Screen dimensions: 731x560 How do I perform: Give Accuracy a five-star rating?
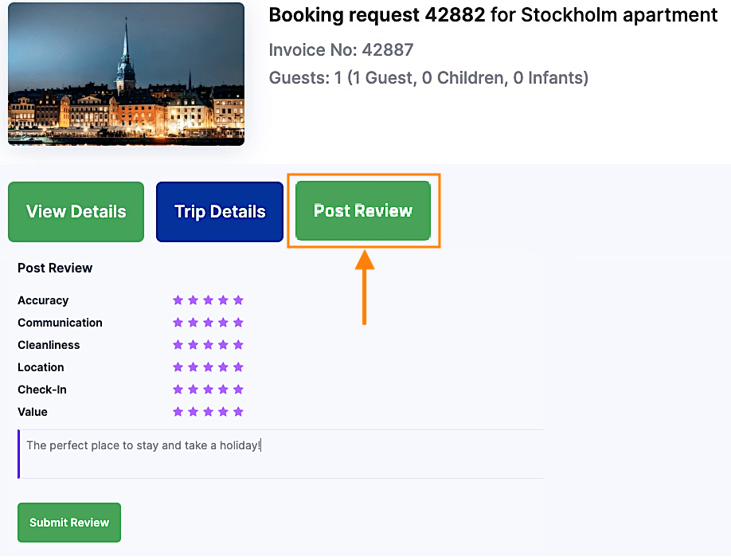click(x=238, y=300)
